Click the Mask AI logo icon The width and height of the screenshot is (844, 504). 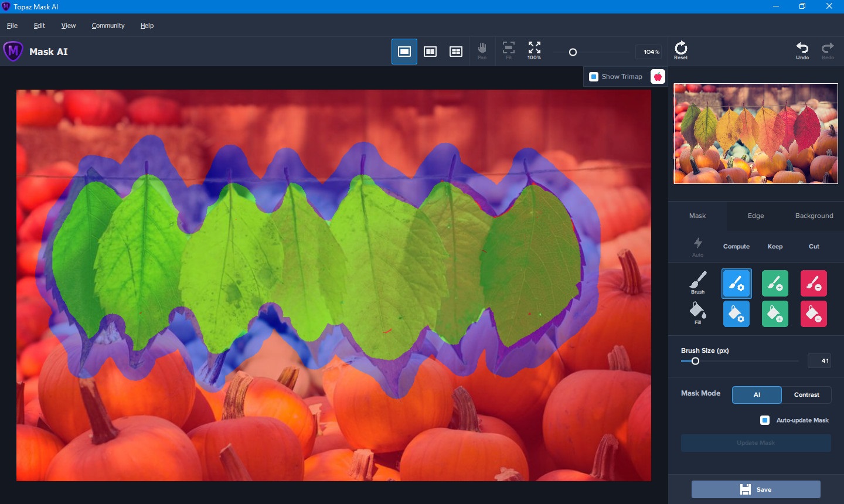(x=13, y=52)
